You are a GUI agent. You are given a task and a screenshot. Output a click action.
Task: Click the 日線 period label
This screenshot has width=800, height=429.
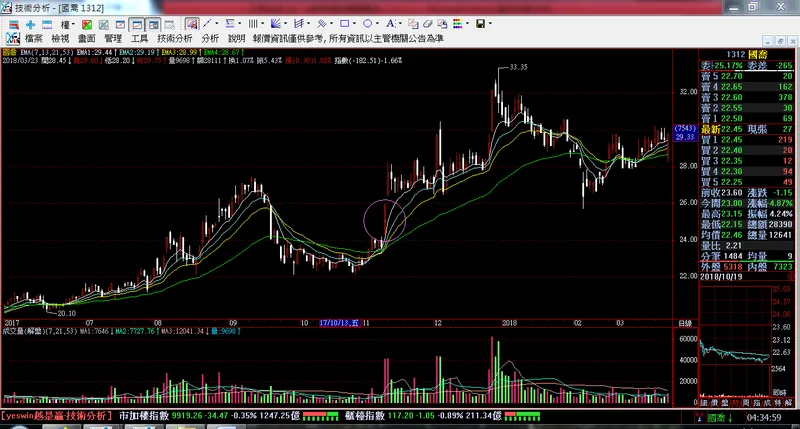click(x=685, y=325)
